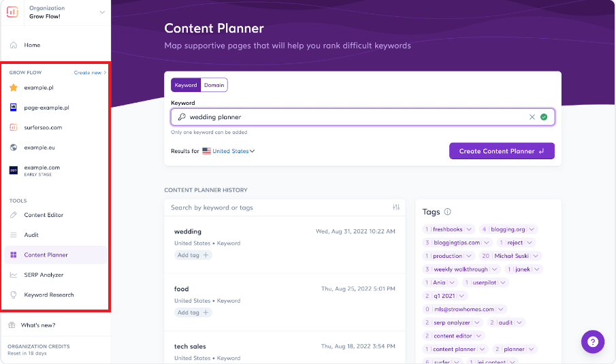Open the help question mark bubble
The image size is (616, 364).
(x=593, y=342)
